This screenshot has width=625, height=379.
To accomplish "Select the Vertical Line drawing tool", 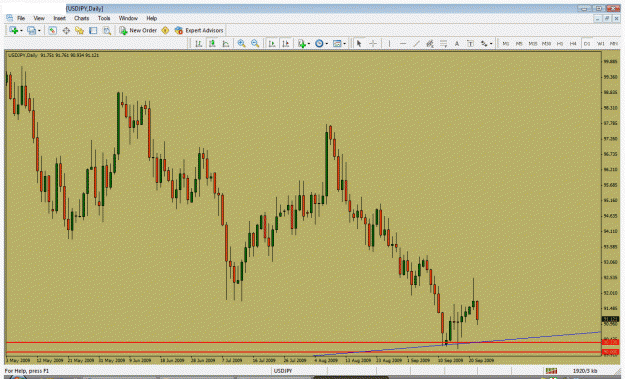I will pos(389,44).
